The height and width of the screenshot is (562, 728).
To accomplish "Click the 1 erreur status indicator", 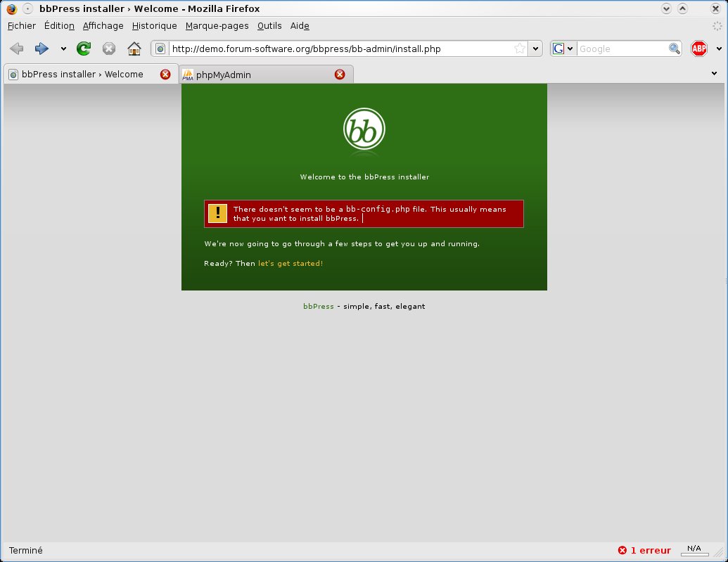I will pos(644,550).
